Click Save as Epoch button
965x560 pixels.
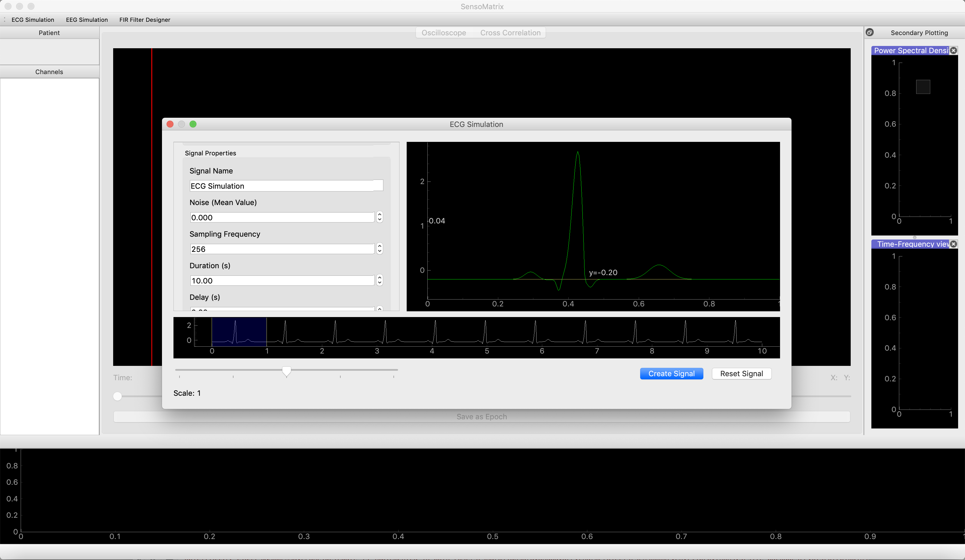point(482,417)
